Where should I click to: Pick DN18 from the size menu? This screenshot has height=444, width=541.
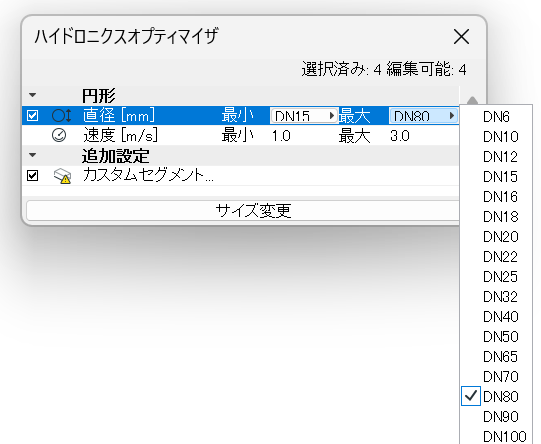[x=496, y=217]
